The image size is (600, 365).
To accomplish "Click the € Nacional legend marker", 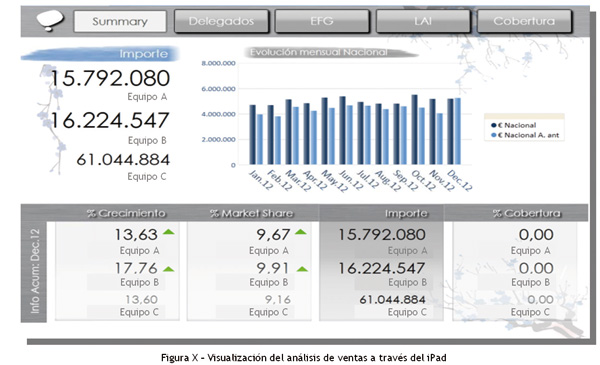I will point(494,125).
